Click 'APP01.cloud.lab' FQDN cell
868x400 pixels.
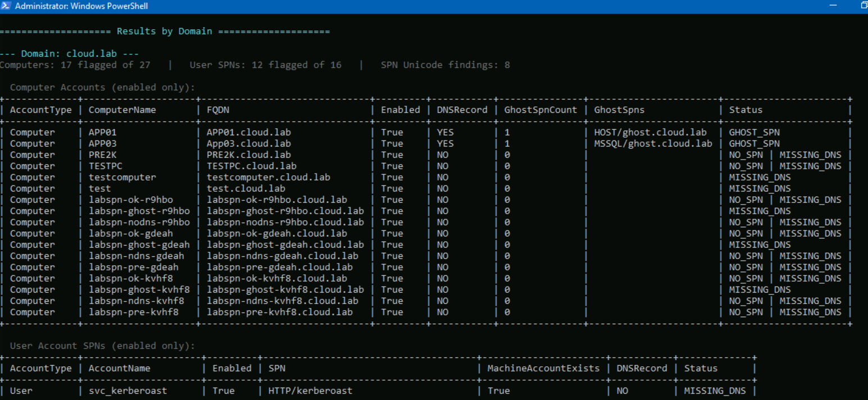pos(248,133)
